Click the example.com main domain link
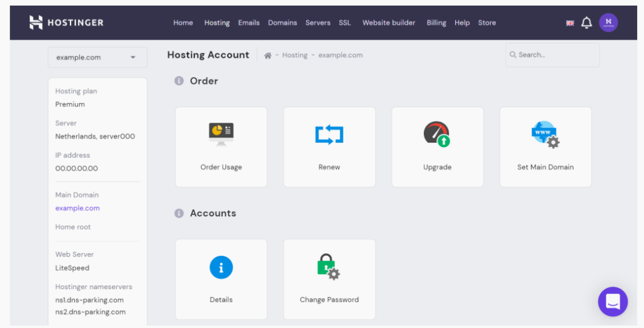Viewport: 644px width, 328px height. (x=77, y=208)
